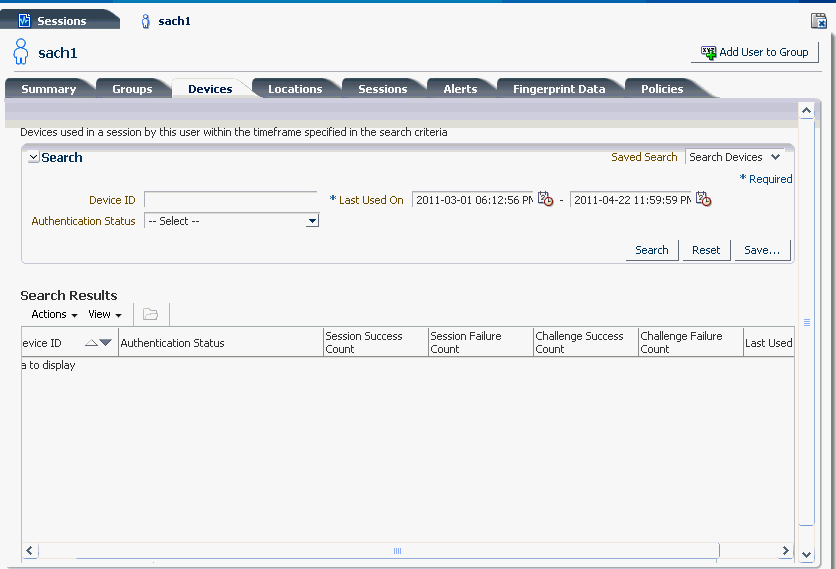836x569 pixels.
Task: Sort Device ID column ascending
Action: click(91, 343)
